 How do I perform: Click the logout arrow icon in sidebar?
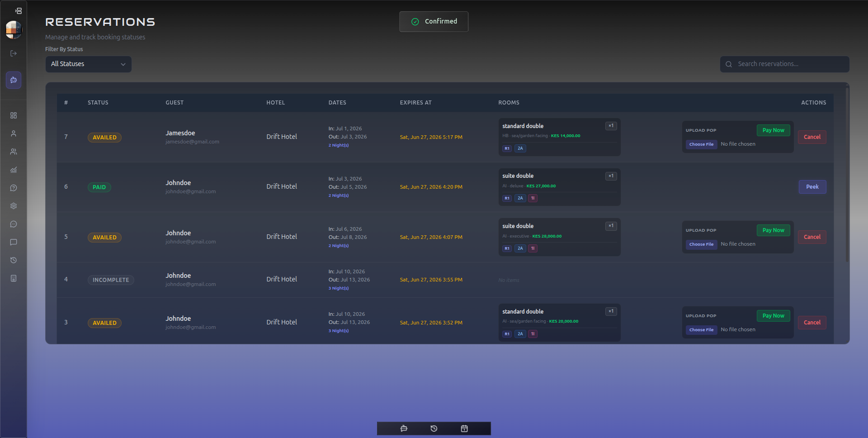tap(14, 53)
